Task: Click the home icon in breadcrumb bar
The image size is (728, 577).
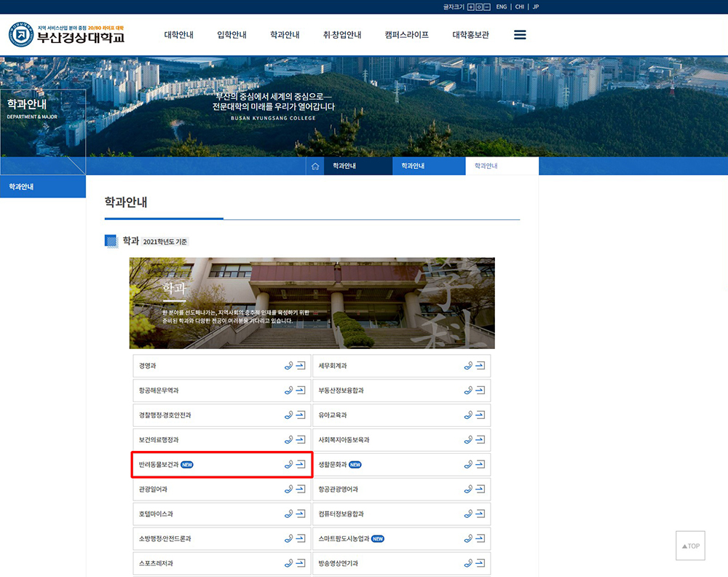Action: [314, 166]
